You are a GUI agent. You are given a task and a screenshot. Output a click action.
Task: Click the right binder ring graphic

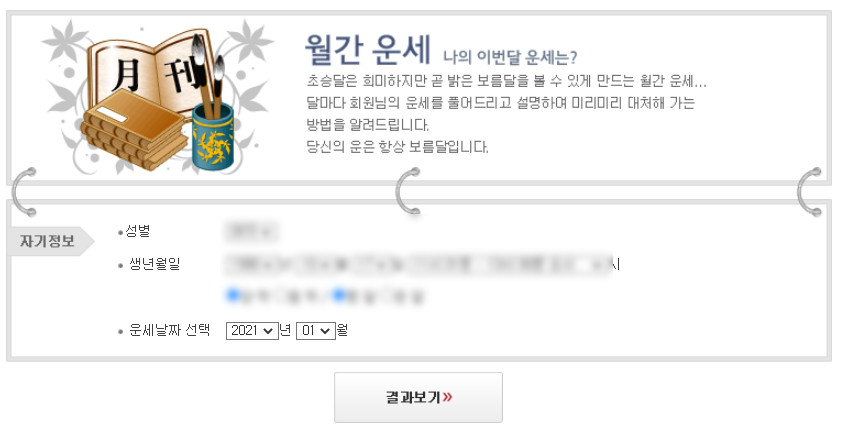coord(810,191)
